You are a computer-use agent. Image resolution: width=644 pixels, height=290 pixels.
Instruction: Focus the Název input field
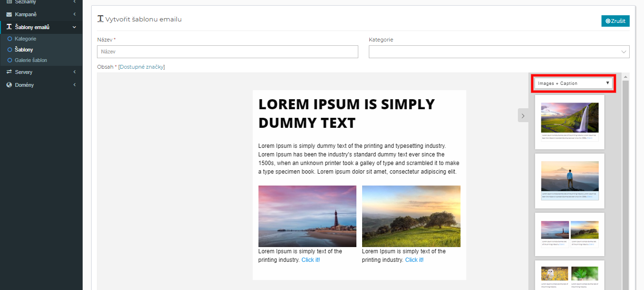click(x=227, y=52)
